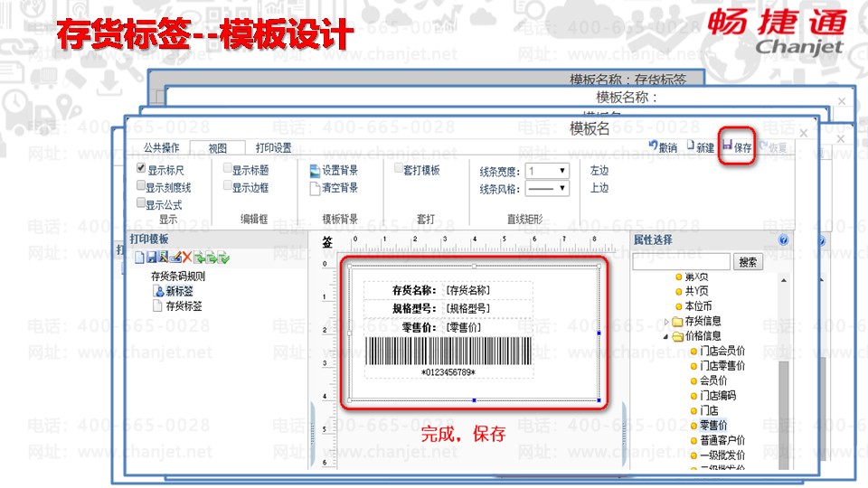Click the 上边 margin label
The image size is (868, 488).
click(x=599, y=188)
